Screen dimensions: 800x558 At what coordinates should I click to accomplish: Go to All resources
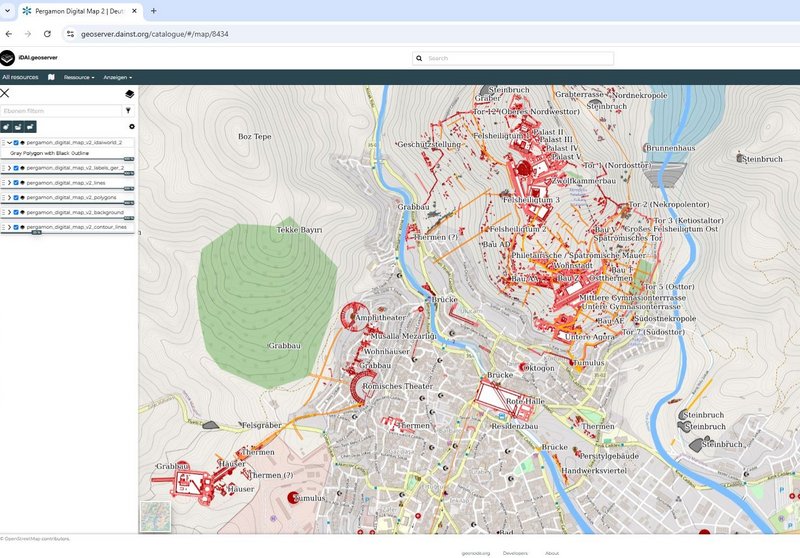tap(20, 77)
